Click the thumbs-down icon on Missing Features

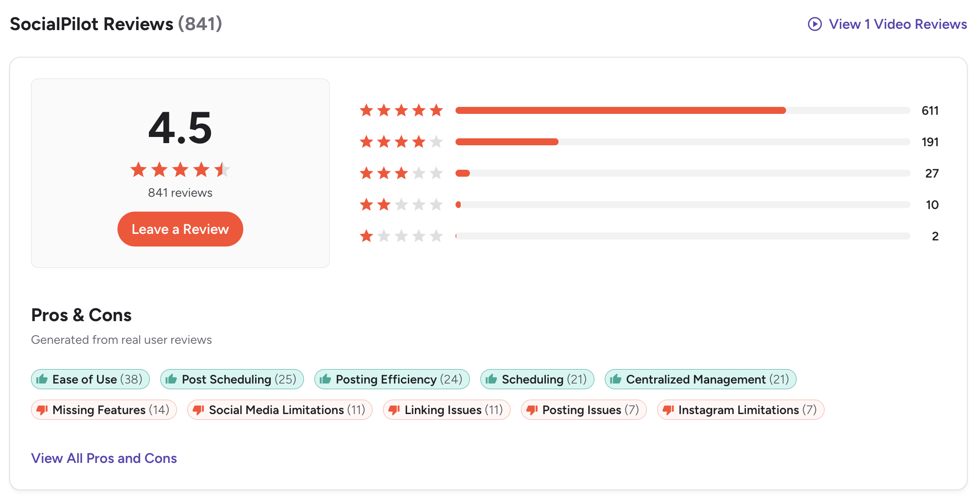[43, 410]
